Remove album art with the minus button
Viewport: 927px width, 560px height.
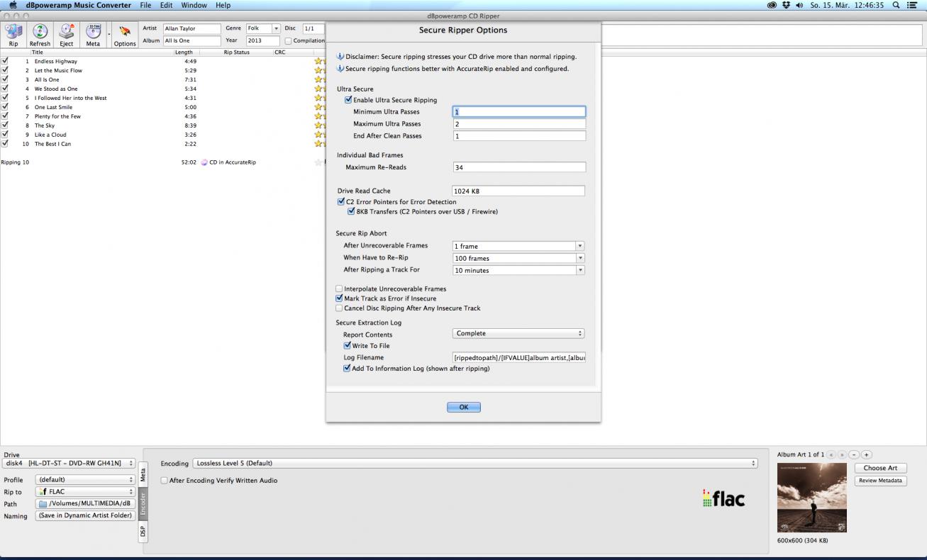(x=855, y=454)
